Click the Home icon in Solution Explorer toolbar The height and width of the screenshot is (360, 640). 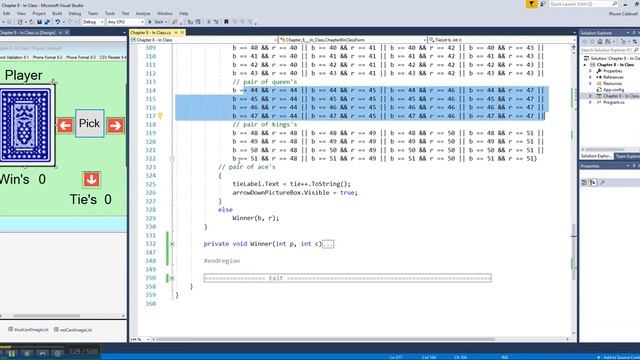[x=600, y=42]
